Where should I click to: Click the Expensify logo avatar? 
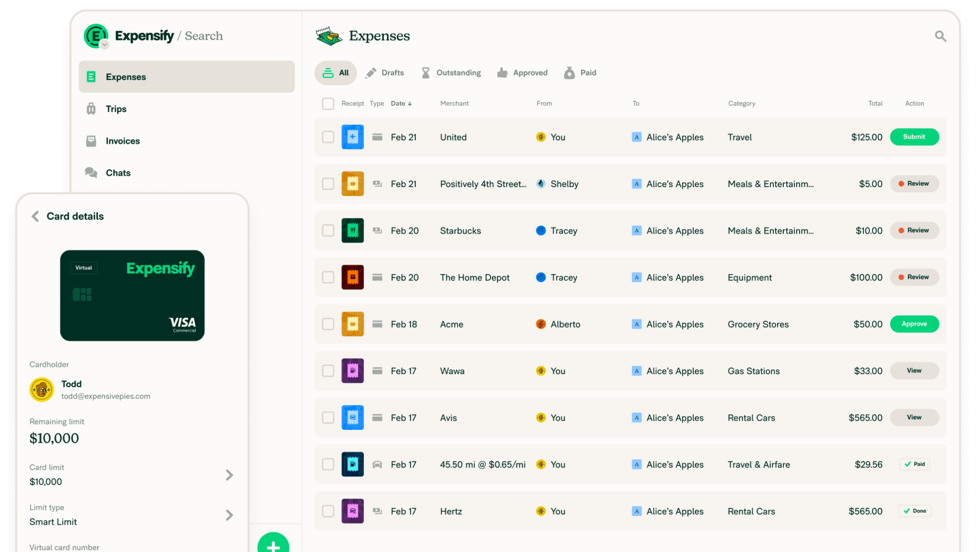click(x=95, y=35)
